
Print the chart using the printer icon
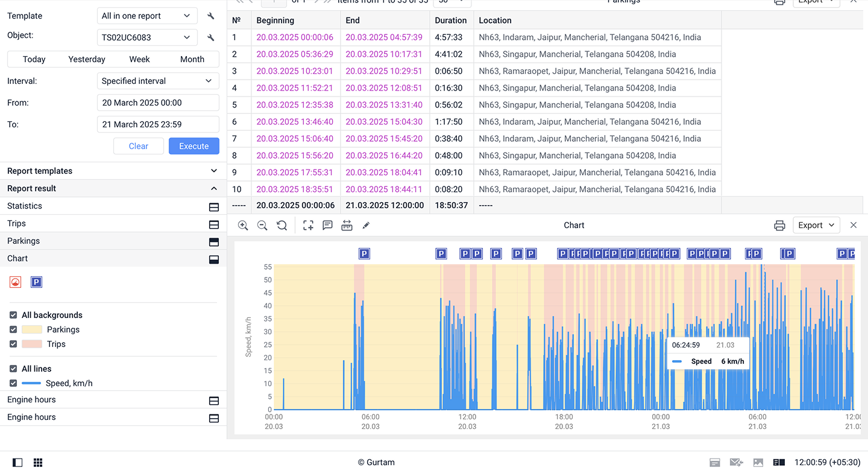point(779,225)
